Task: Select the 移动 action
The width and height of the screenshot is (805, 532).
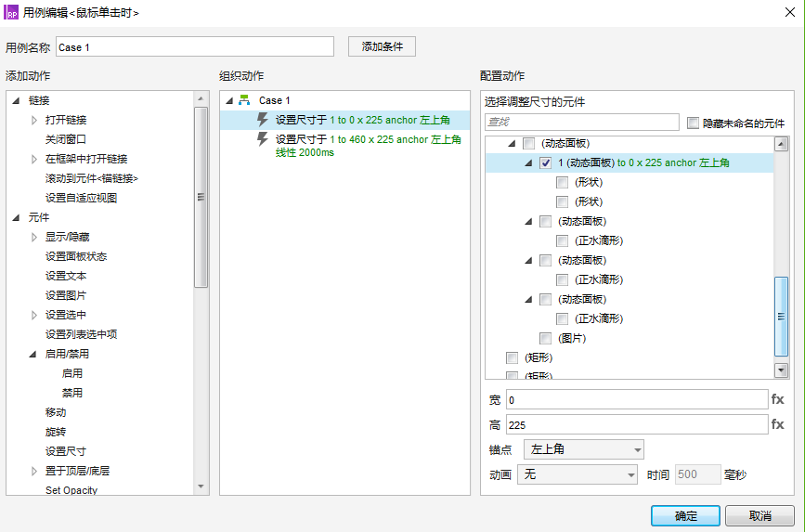Action: pyautogui.click(x=56, y=412)
